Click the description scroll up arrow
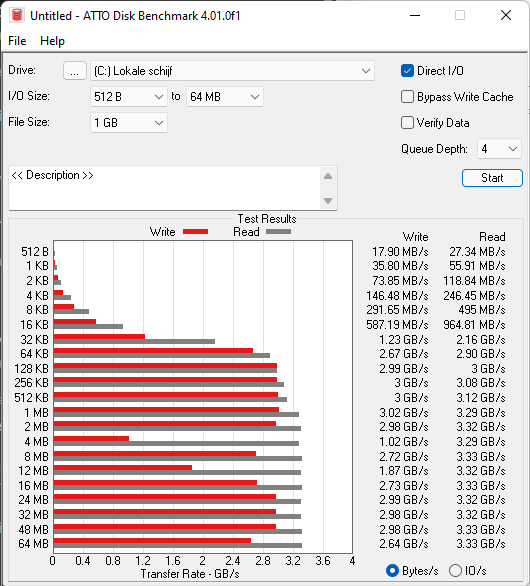The width and height of the screenshot is (530, 586). [x=328, y=176]
